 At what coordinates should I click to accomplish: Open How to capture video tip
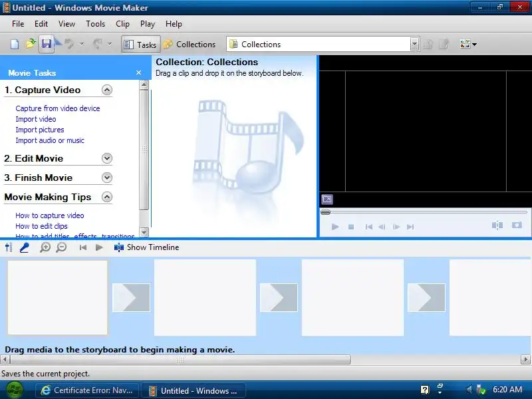[49, 215]
